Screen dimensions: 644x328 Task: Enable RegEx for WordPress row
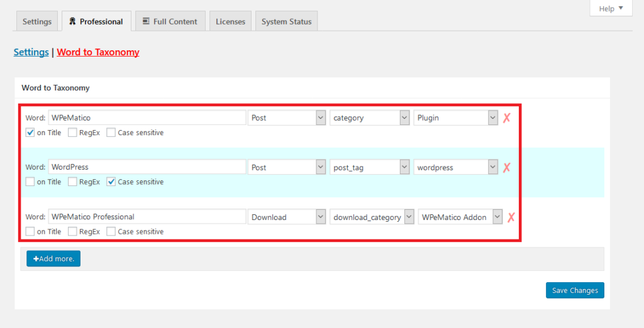(72, 182)
